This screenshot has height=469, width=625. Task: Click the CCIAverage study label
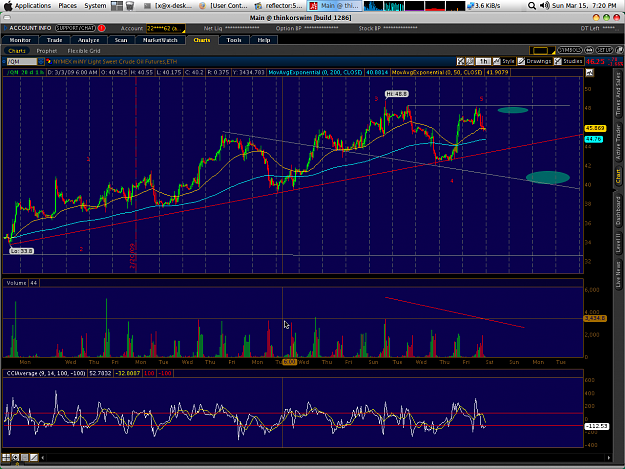(x=45, y=373)
